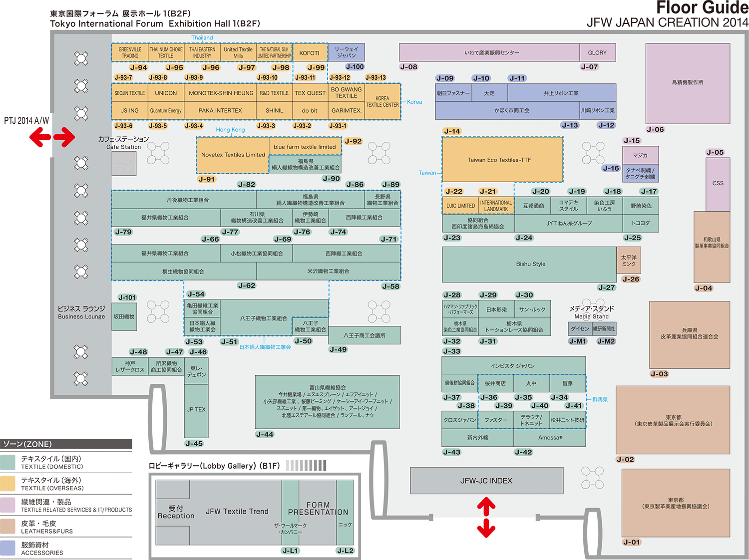Open the blue farm textile limited booth

[305, 146]
